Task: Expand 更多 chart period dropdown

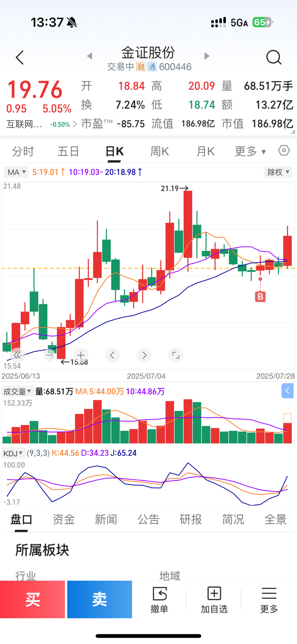Action: tap(250, 151)
